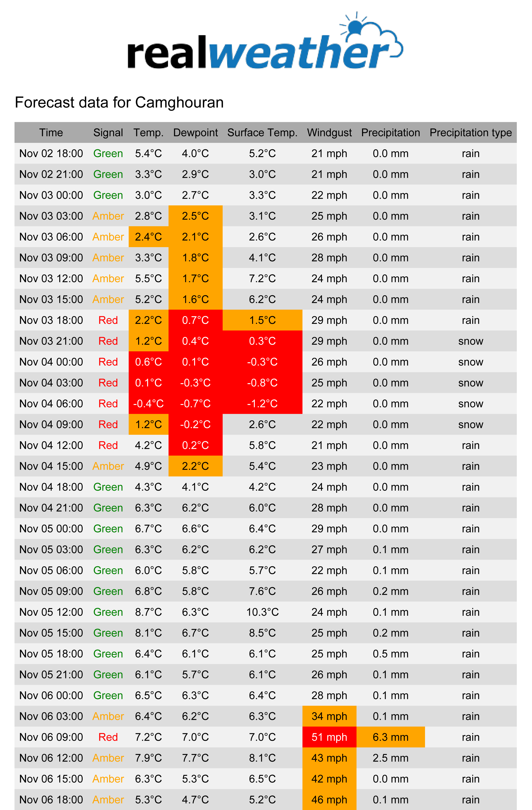Click the Surface Temp. column header
The width and height of the screenshot is (532, 810).
click(x=262, y=132)
